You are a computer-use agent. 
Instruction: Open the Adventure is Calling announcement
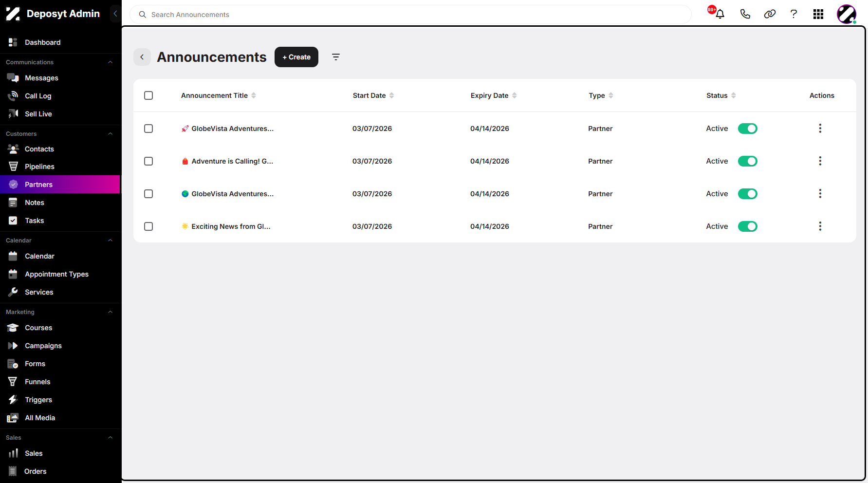(227, 161)
